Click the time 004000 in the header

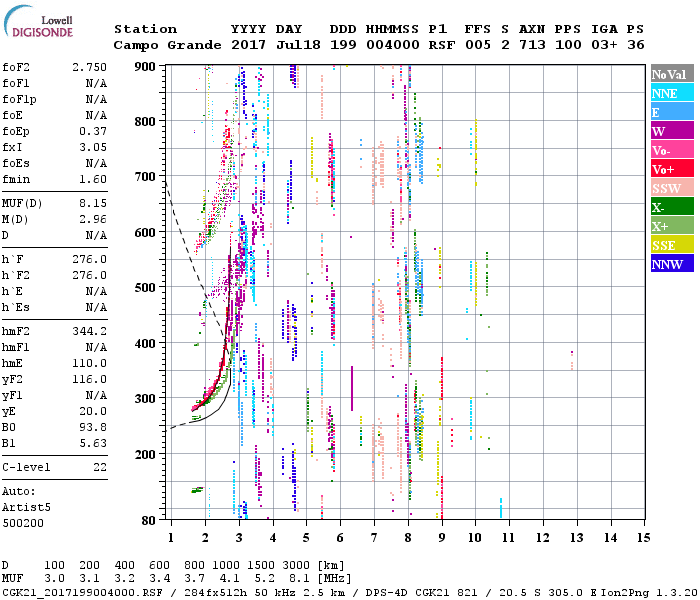(392, 45)
